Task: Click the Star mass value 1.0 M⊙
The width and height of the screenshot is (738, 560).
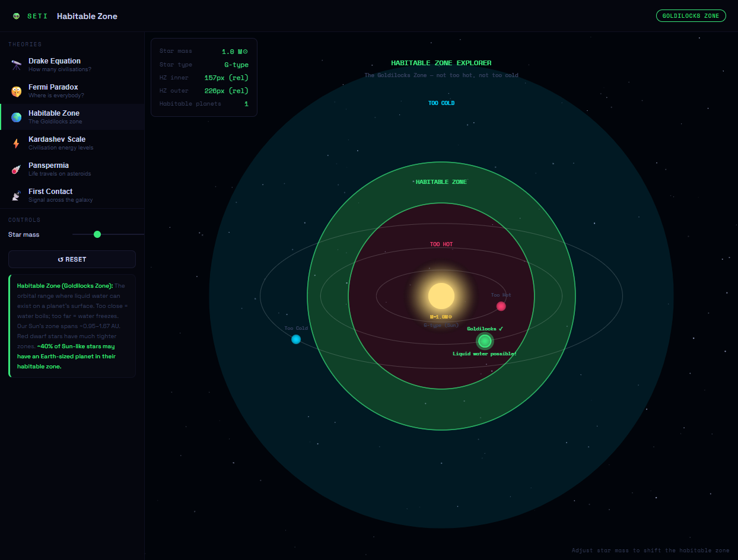Action: pos(235,52)
